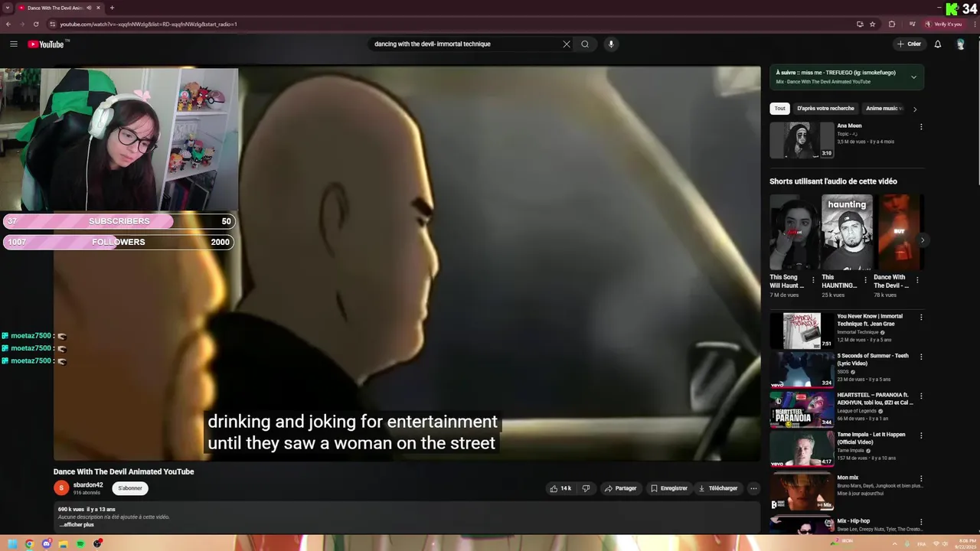
Task: Show next Shorts with the arrow
Action: coord(922,240)
